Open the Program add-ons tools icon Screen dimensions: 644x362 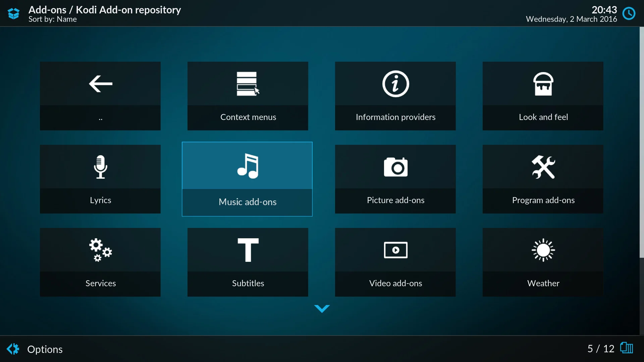pyautogui.click(x=543, y=167)
